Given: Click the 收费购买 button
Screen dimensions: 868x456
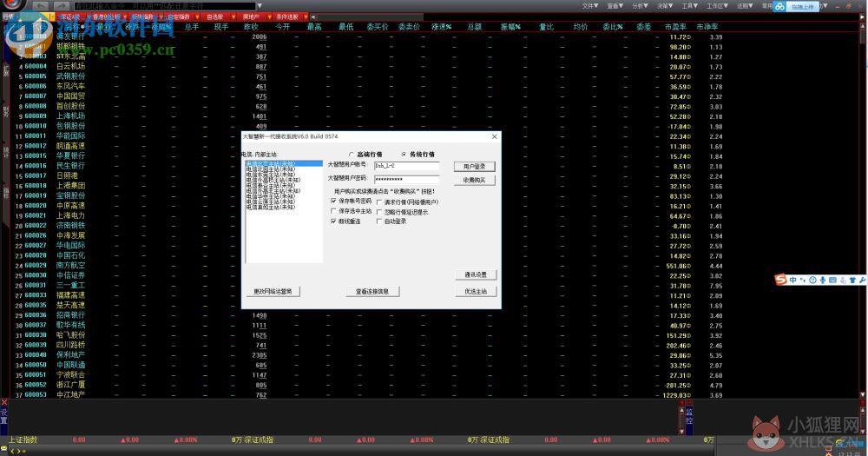Looking at the screenshot, I should pos(475,181).
